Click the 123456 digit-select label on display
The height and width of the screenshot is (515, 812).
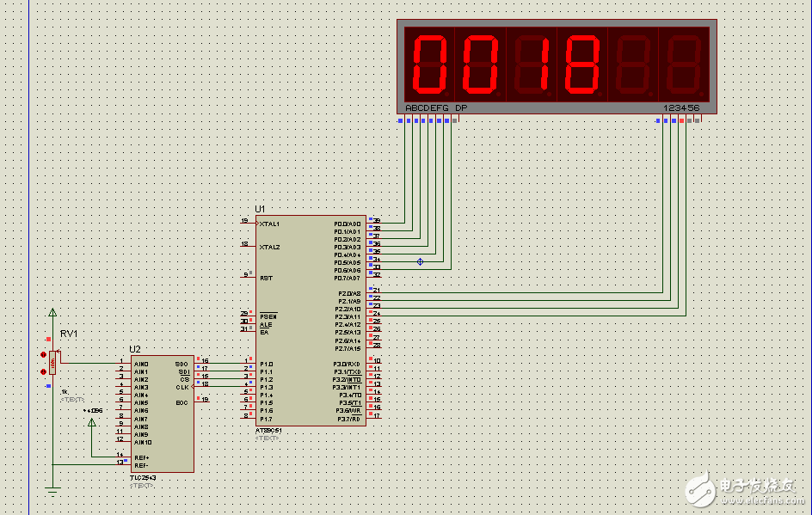(681, 107)
